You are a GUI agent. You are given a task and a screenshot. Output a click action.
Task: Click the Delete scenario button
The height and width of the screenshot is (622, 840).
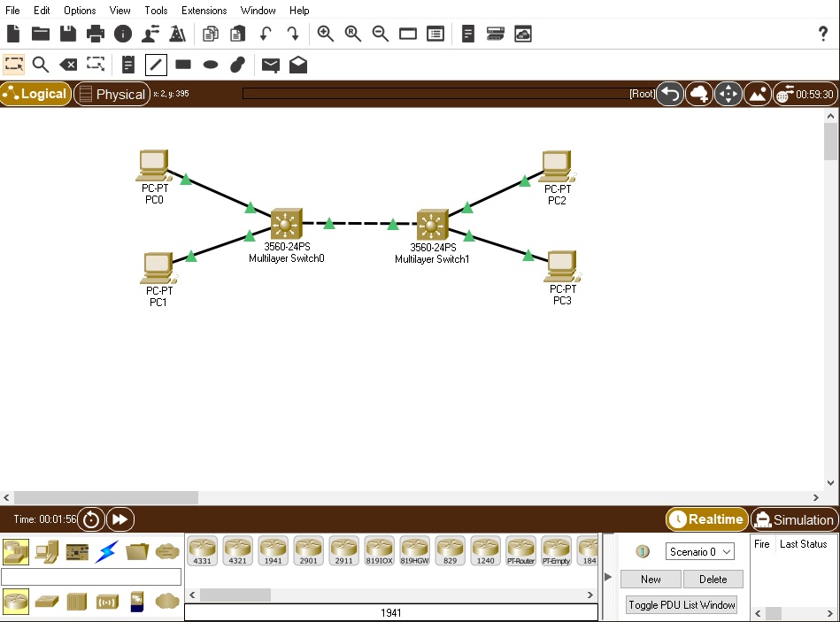[x=713, y=579]
